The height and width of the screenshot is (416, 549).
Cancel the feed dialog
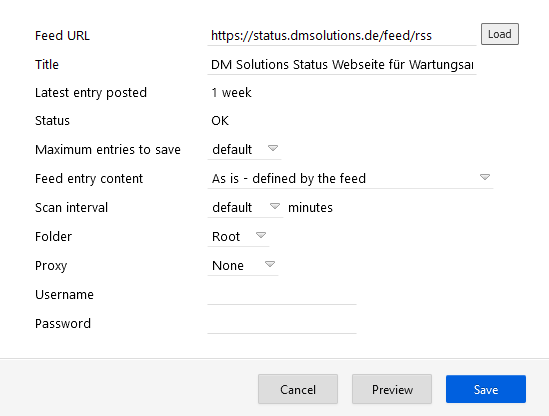(298, 389)
